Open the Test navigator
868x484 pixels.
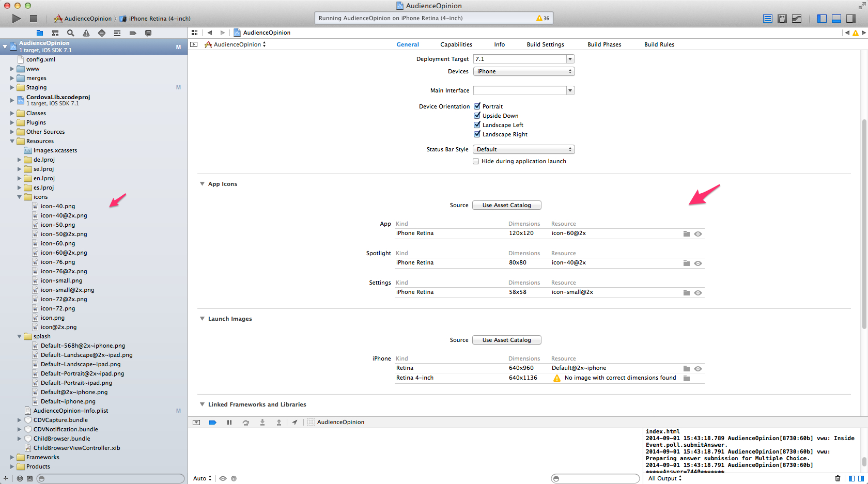tap(102, 33)
